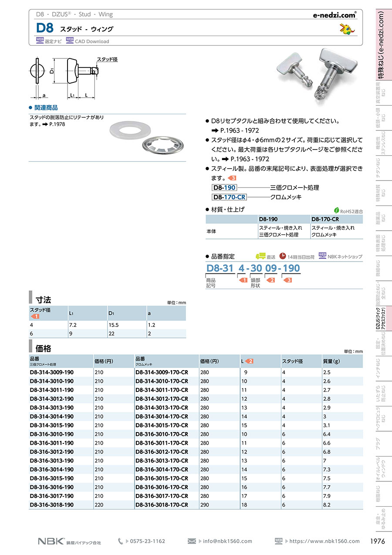Click part number D8-316-3018-170-CR
This screenshot has height=555, width=392.
coord(162,505)
